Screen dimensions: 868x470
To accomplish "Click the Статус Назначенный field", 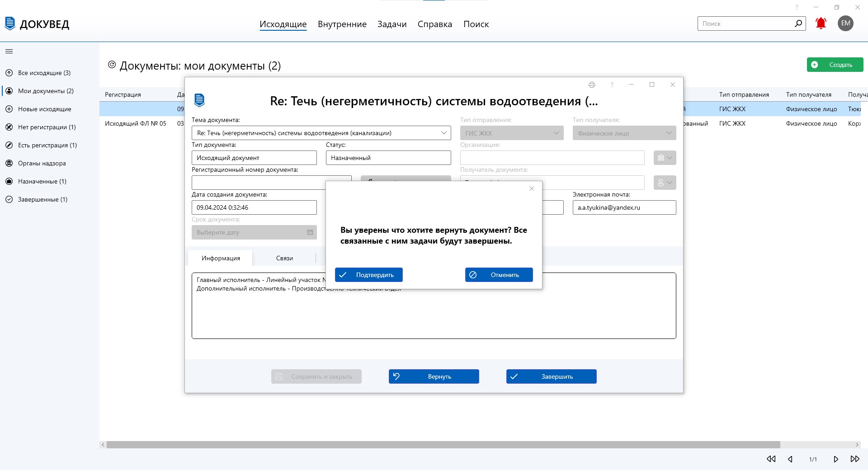I will [x=388, y=158].
